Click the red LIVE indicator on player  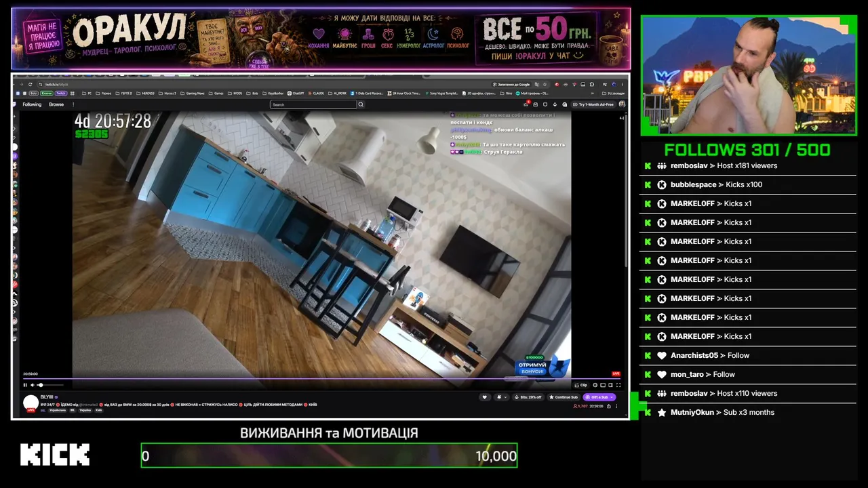click(616, 373)
